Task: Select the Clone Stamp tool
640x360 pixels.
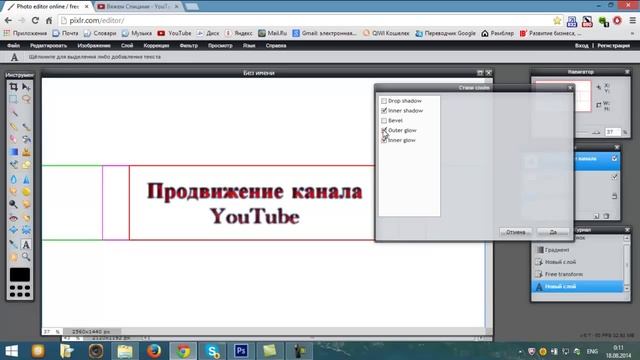Action: coord(26,152)
